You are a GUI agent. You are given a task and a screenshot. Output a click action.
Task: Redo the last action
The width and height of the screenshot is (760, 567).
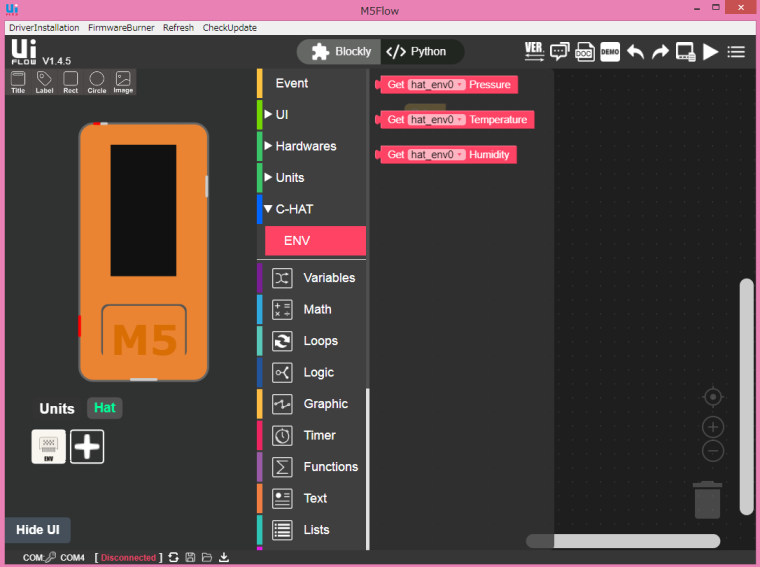660,51
